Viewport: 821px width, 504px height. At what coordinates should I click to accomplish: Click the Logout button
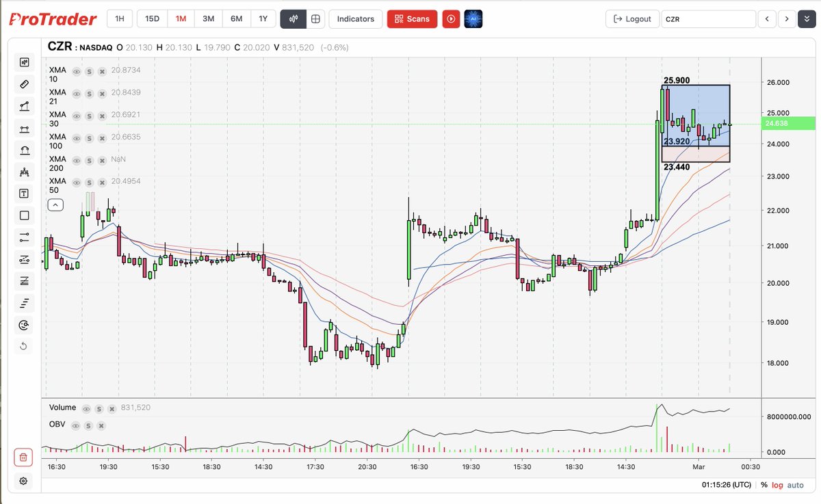pyautogui.click(x=632, y=18)
